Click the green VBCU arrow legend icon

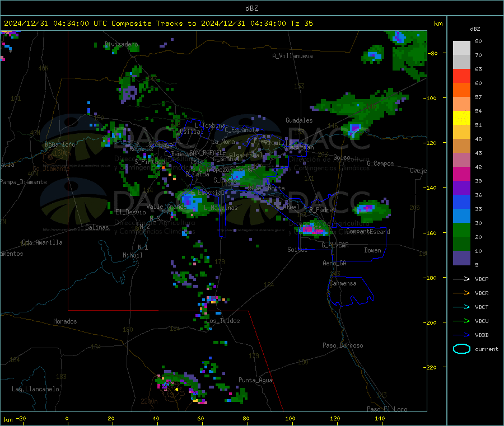(461, 321)
